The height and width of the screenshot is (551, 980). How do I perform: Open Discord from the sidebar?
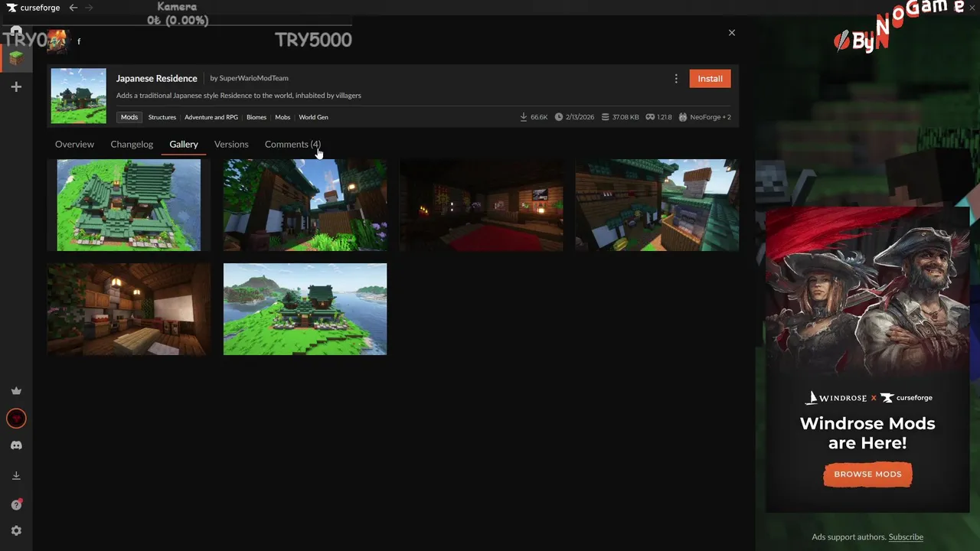pyautogui.click(x=16, y=445)
